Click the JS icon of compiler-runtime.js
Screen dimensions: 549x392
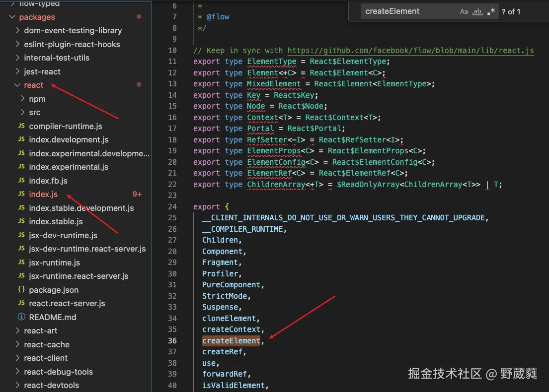tap(21, 126)
